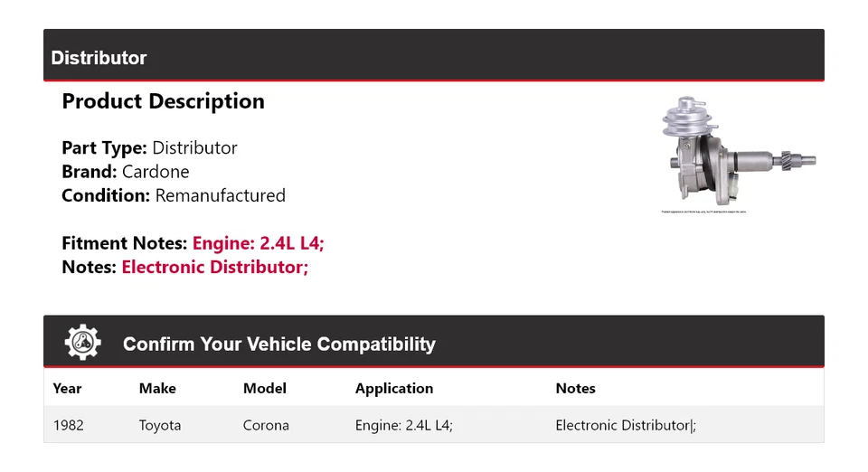Image resolution: width=868 pixels, height=472 pixels.
Task: Select the 1982 year cell
Action: tap(68, 425)
